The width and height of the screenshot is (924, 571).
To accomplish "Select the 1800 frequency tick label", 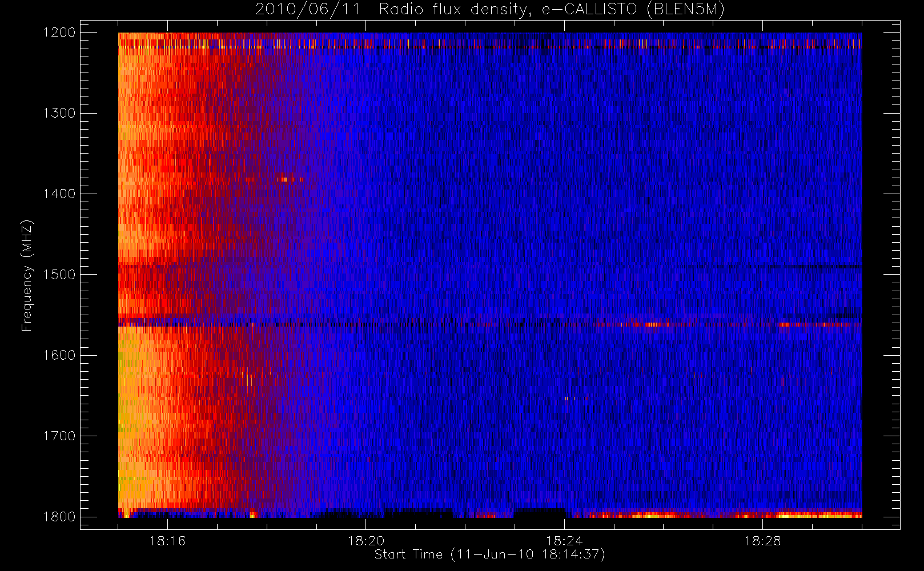I will [x=59, y=517].
